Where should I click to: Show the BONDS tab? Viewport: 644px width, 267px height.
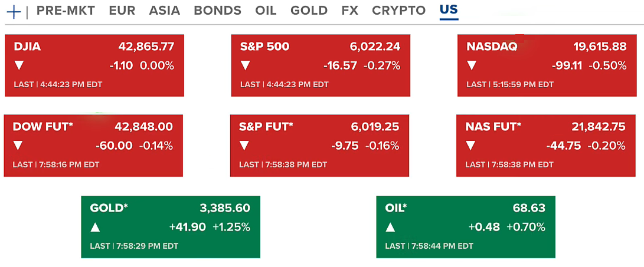point(217,11)
